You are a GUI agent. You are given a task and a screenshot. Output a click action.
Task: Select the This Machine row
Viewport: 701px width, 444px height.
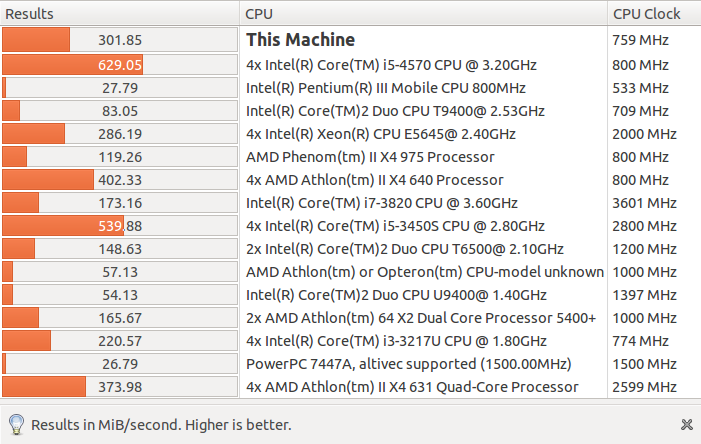coord(350,40)
